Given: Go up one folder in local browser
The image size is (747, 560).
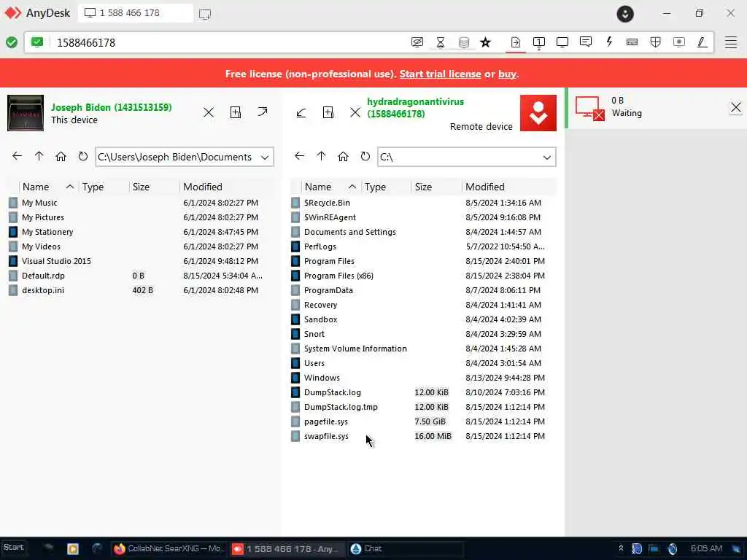Looking at the screenshot, I should [x=39, y=156].
